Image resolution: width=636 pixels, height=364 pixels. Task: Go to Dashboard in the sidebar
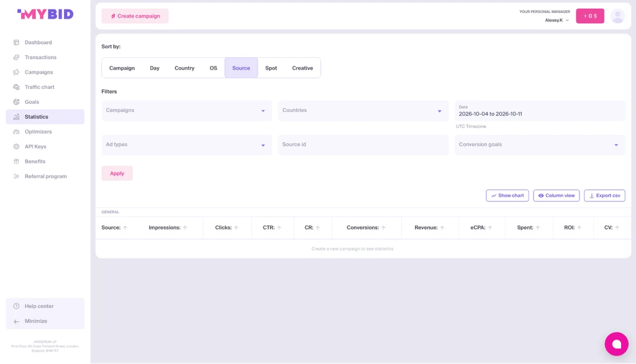click(x=45, y=43)
